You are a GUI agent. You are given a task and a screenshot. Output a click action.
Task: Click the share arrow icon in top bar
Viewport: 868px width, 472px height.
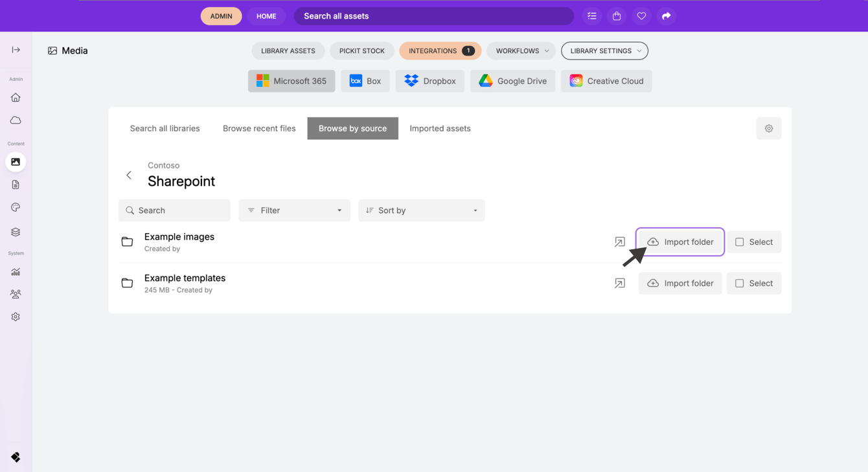click(666, 16)
